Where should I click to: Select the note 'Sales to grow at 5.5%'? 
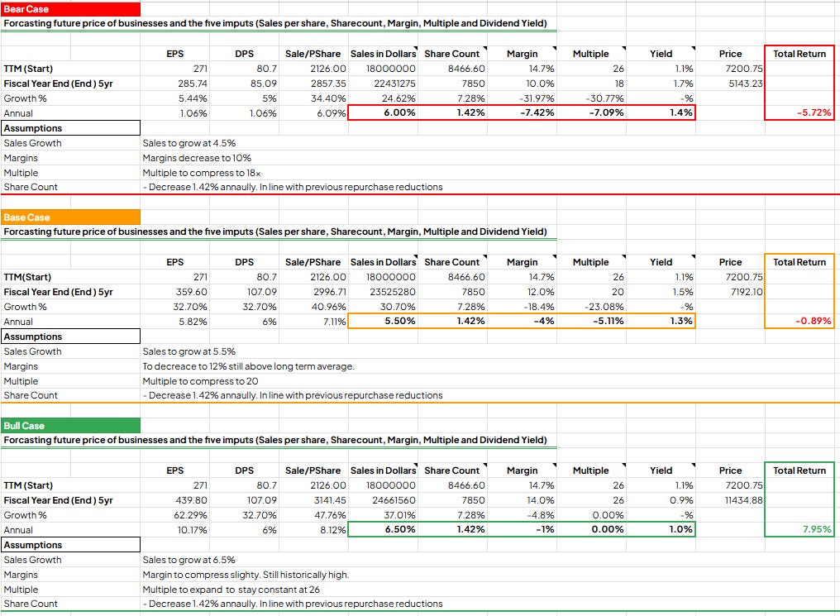pyautogui.click(x=189, y=351)
